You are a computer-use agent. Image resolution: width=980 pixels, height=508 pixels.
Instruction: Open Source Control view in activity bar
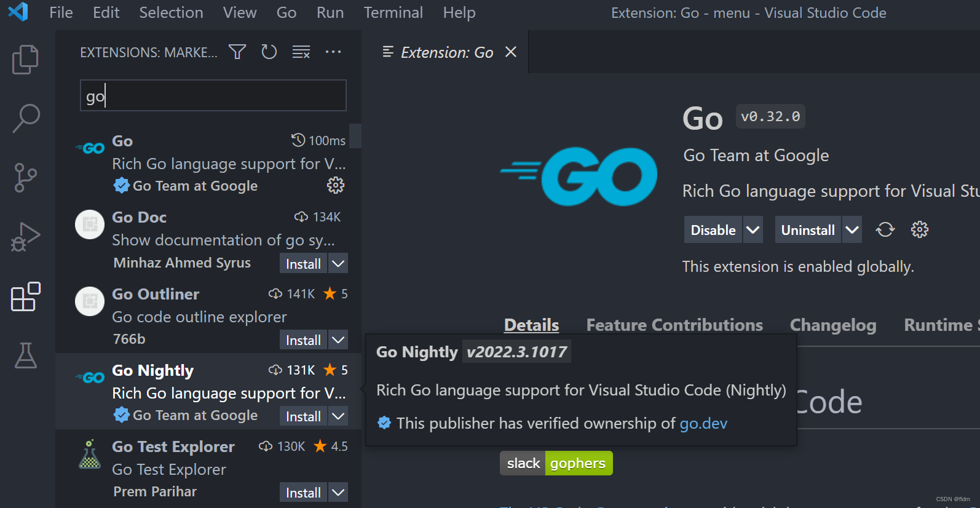(26, 178)
